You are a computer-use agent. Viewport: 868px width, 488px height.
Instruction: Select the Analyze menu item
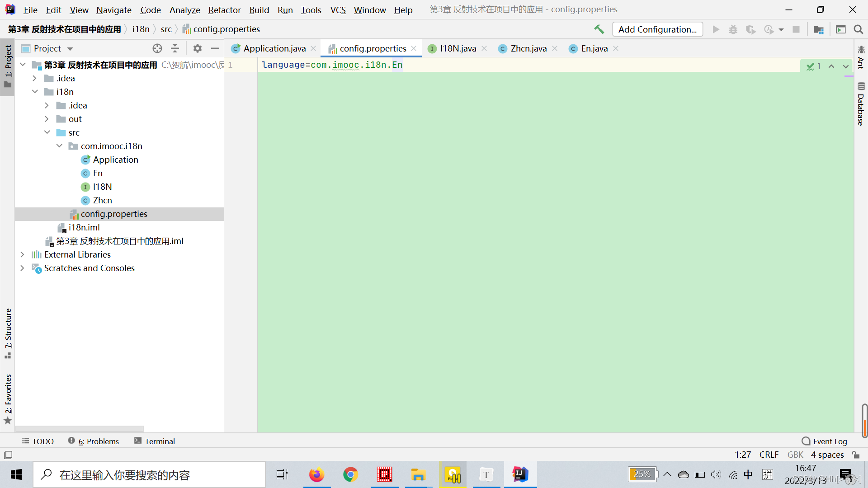click(x=183, y=9)
